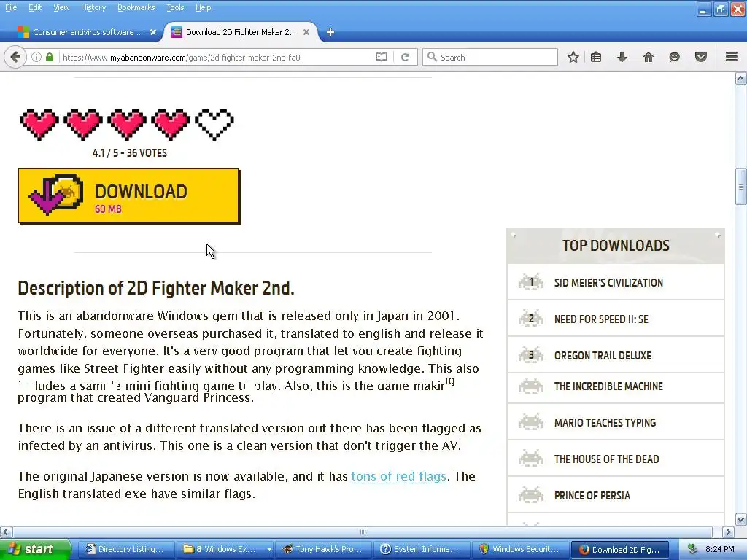Click the vertical scrollbar thumb
This screenshot has width=747, height=560.
741,187
